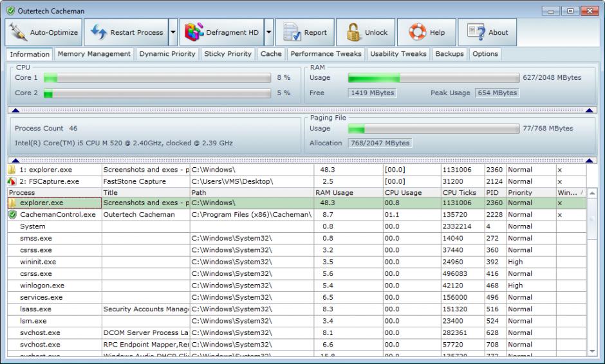The image size is (605, 364).
Task: Click the csrss.exe row with PID 360
Action: 297,250
